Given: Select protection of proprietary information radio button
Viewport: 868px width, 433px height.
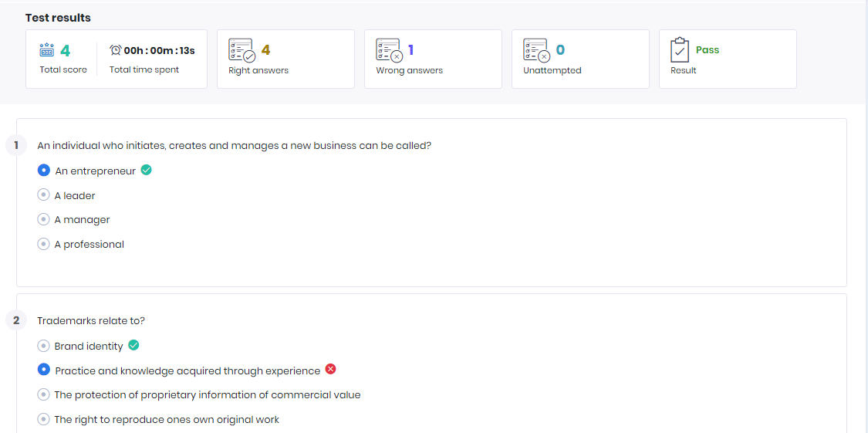Looking at the screenshot, I should click(x=43, y=395).
